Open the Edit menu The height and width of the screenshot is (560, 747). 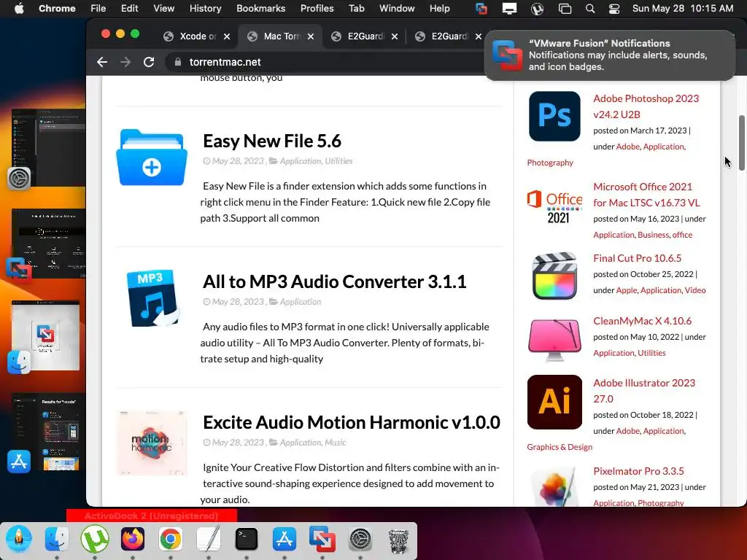[x=129, y=8]
